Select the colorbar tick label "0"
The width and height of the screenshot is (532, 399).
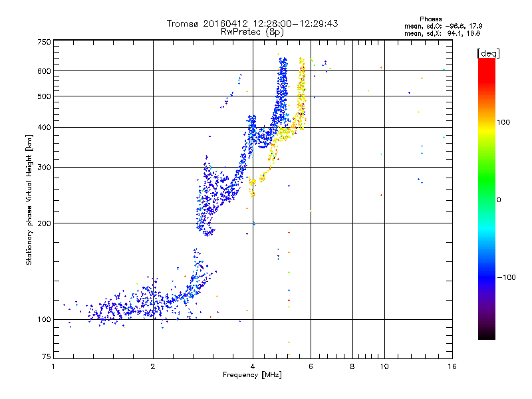tap(498, 200)
